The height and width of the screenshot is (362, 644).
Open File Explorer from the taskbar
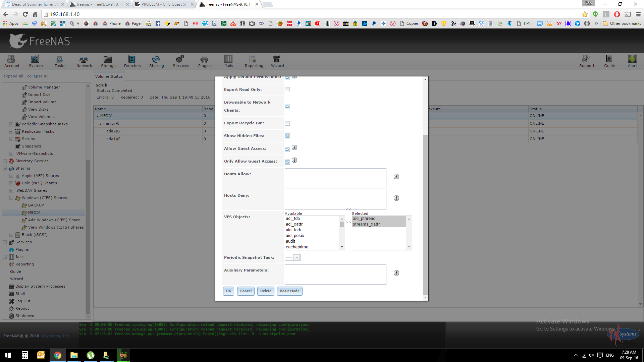pyautogui.click(x=74, y=355)
